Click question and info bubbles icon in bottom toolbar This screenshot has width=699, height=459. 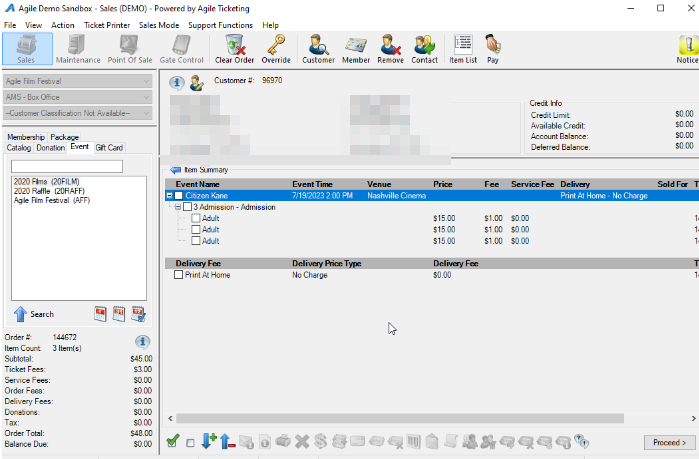581,442
